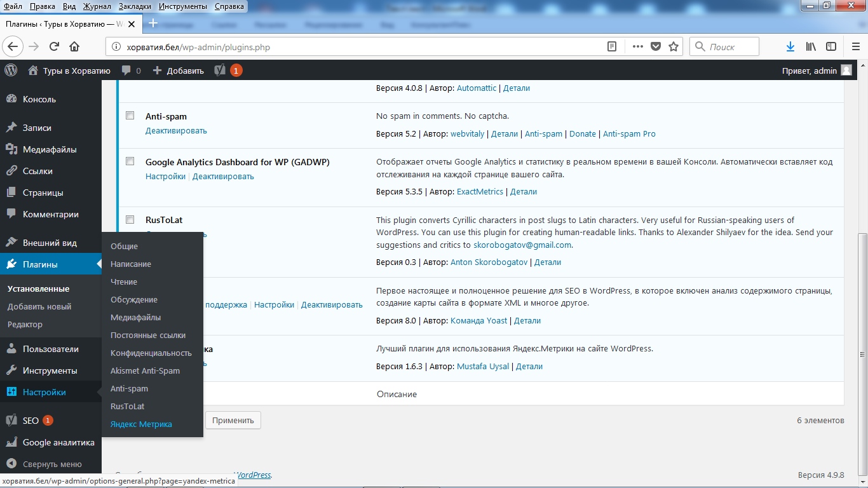Toggle reader view icon in address bar

(612, 46)
